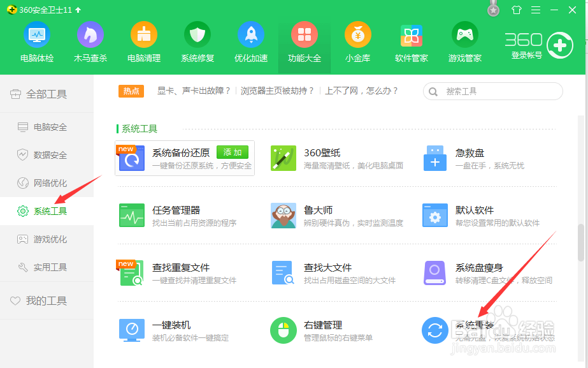This screenshot has height=368, width=588.
Task: Open link 上不了网，怎么办？
Action: [x=361, y=91]
